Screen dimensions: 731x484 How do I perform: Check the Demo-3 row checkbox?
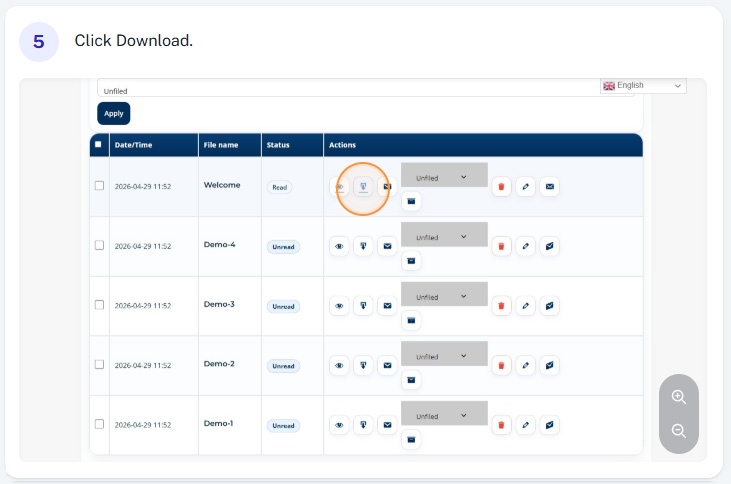(x=99, y=305)
